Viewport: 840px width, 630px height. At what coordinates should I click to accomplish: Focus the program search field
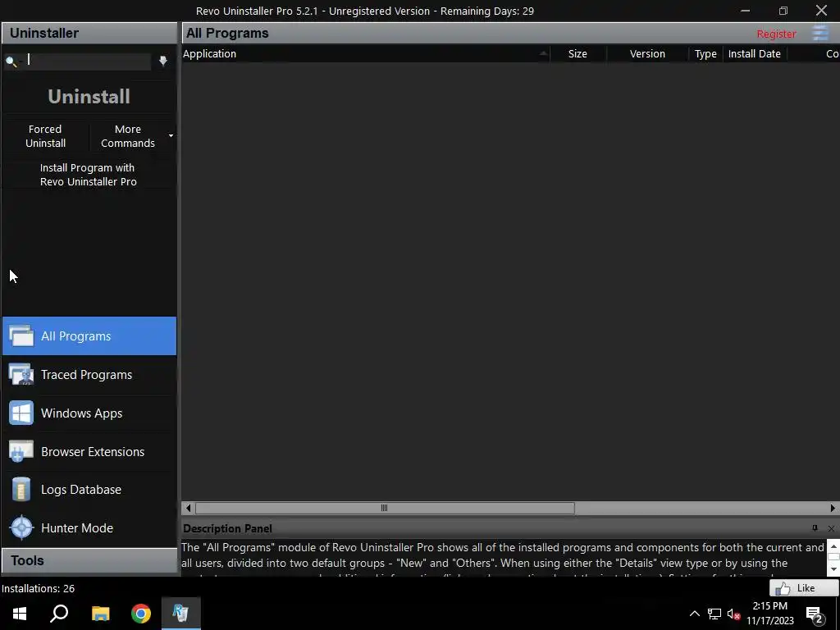[85, 61]
